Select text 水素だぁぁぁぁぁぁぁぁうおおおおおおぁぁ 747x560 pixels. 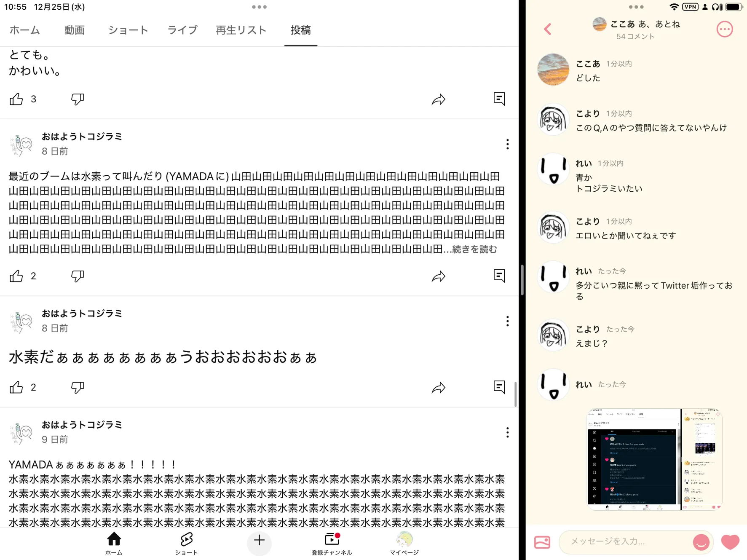coord(163,357)
